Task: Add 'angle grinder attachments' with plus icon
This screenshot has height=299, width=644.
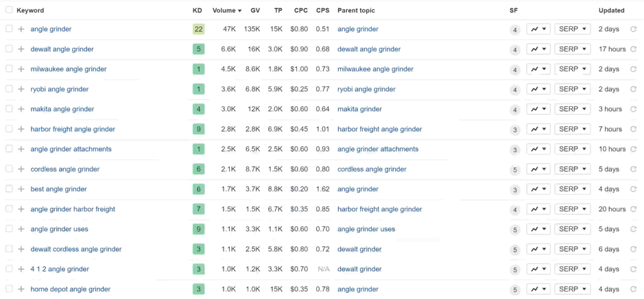Action: pos(21,149)
